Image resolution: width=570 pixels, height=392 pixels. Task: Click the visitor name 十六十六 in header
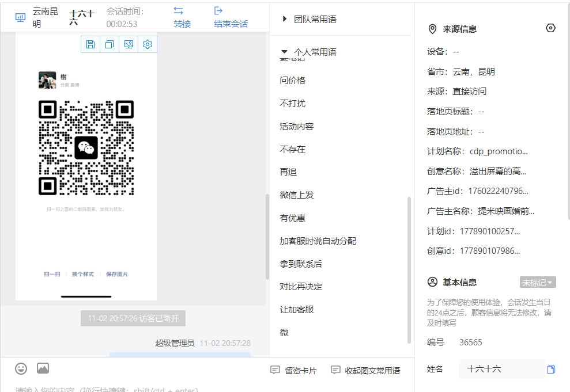82,17
